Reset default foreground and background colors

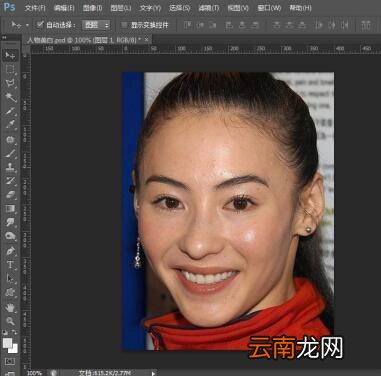coord(5,332)
